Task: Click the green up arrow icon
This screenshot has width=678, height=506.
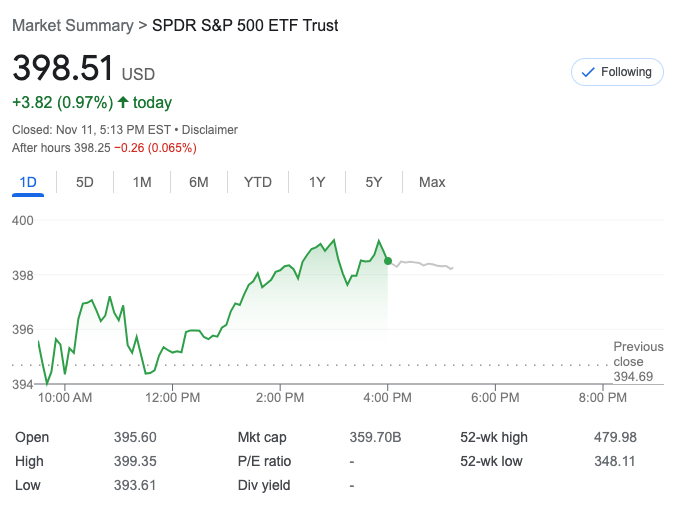Action: pyautogui.click(x=123, y=102)
